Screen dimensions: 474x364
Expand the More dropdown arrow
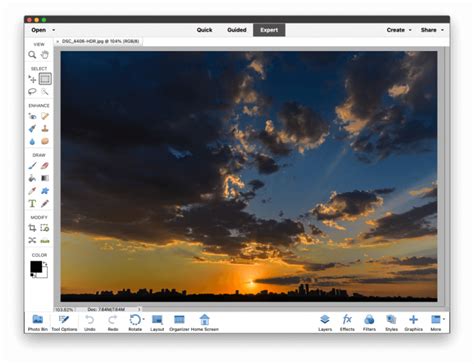point(444,319)
